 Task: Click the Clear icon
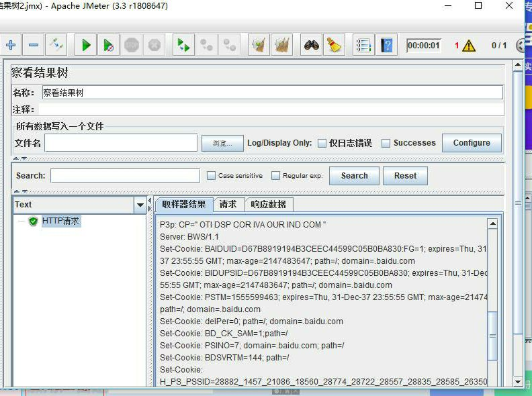(x=259, y=45)
